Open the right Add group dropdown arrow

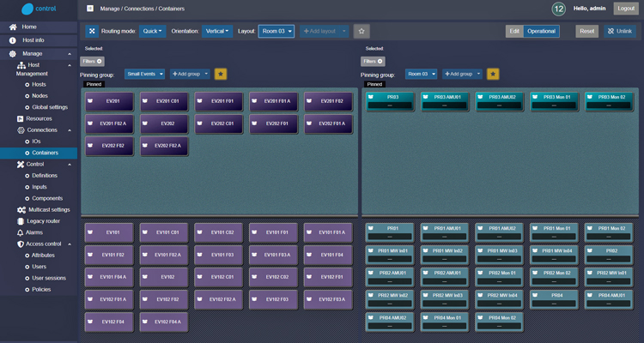(479, 75)
